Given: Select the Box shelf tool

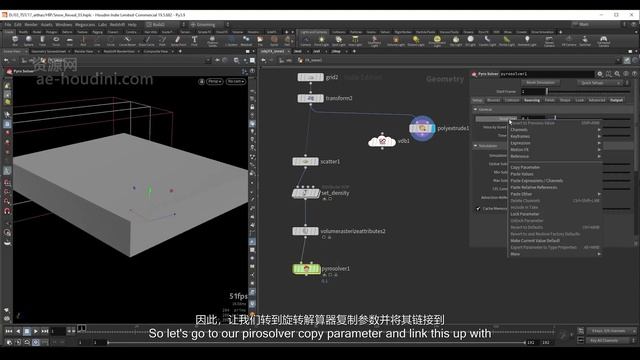Looking at the screenshot, I should [15, 41].
